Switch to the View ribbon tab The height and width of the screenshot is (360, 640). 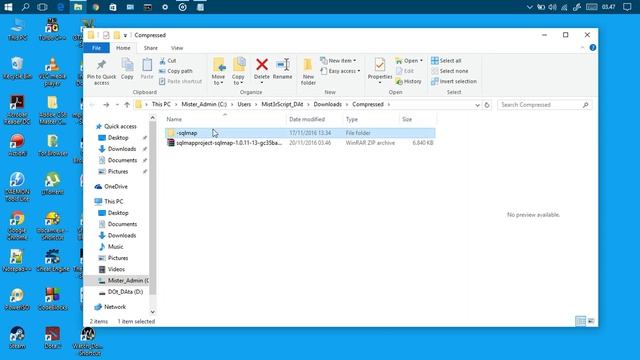coord(177,48)
